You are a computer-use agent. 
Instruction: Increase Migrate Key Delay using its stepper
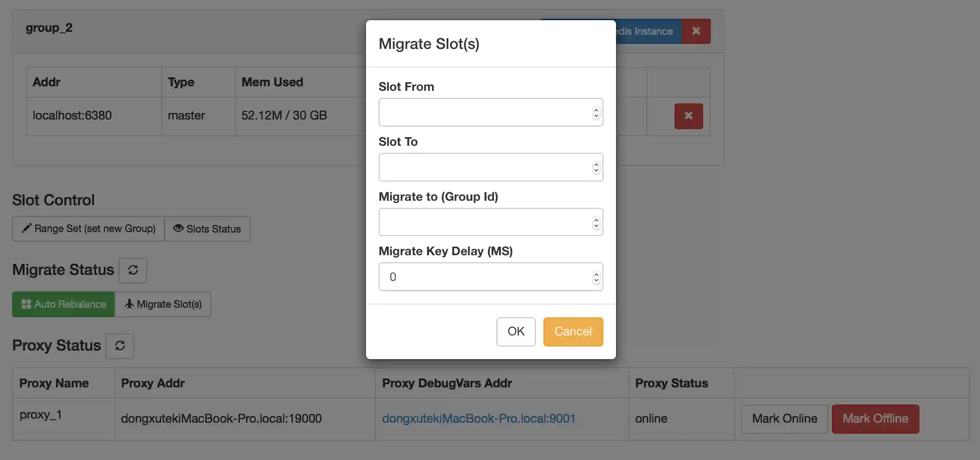(x=596, y=274)
